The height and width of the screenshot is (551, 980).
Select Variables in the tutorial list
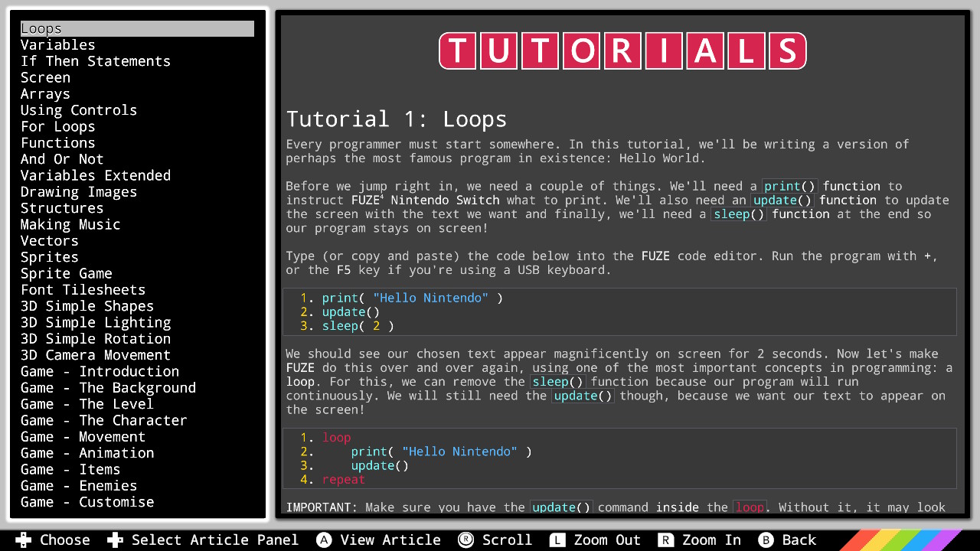click(57, 44)
